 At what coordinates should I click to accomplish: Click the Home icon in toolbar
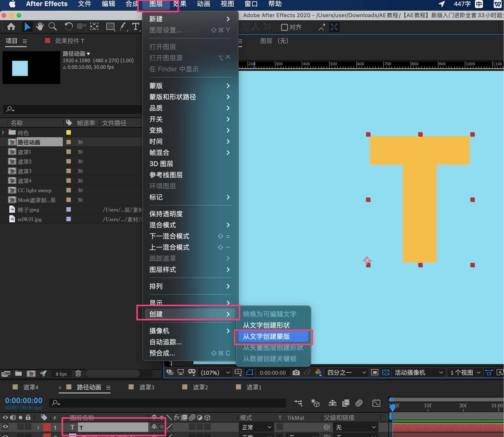11,26
